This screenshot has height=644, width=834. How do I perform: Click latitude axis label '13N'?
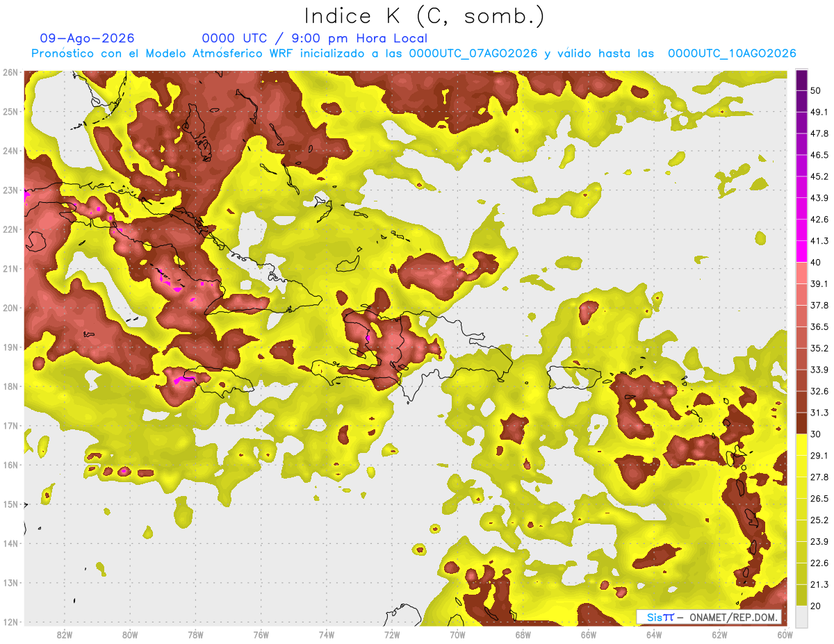click(x=10, y=583)
